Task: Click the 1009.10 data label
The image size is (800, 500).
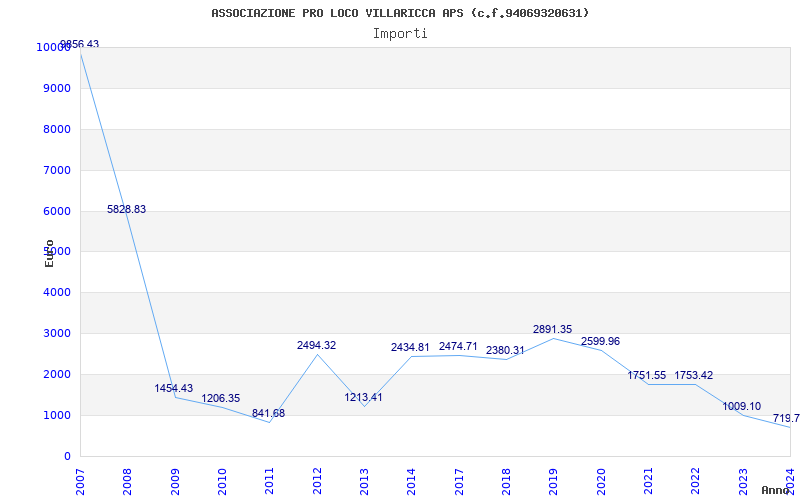Action: tap(741, 407)
